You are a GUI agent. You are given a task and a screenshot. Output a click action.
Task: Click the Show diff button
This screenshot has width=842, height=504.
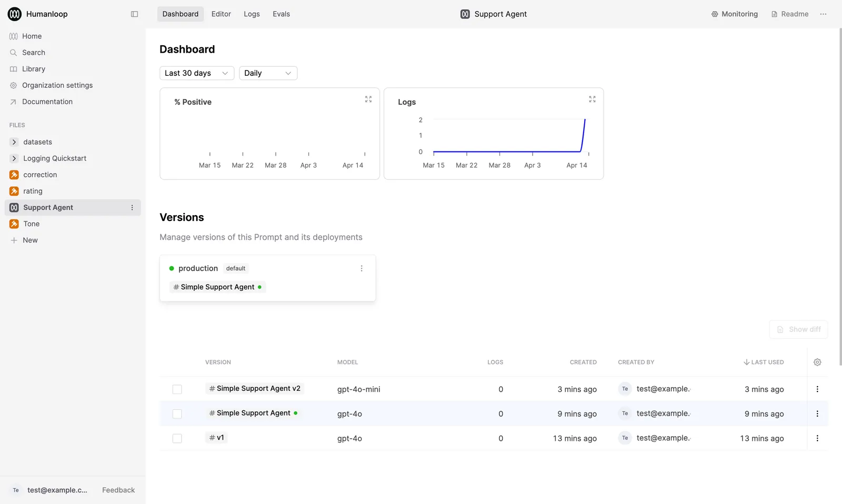tap(798, 329)
